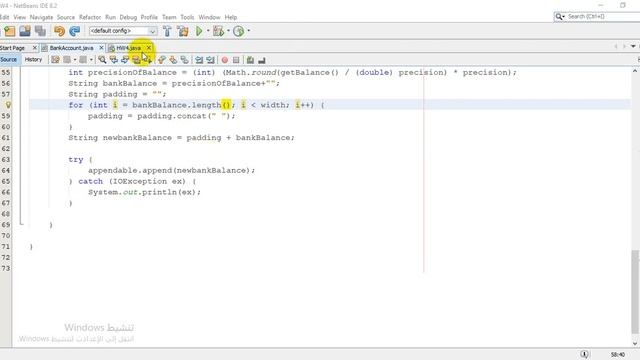This screenshot has height=360, width=640.
Task: Toggle Highlight Search in editor toolbar
Action: 136,60
